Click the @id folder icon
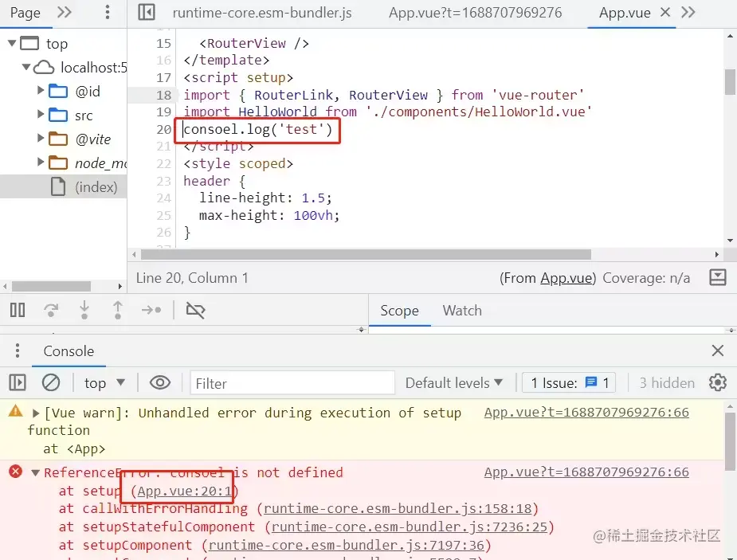The height and width of the screenshot is (560, 737). (x=58, y=91)
